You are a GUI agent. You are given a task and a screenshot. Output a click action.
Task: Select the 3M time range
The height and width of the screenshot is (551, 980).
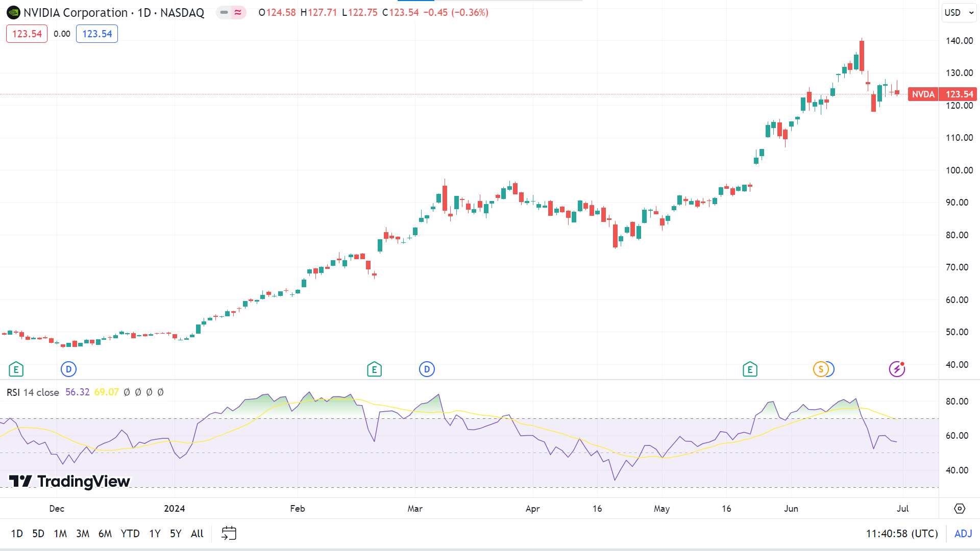click(x=83, y=534)
